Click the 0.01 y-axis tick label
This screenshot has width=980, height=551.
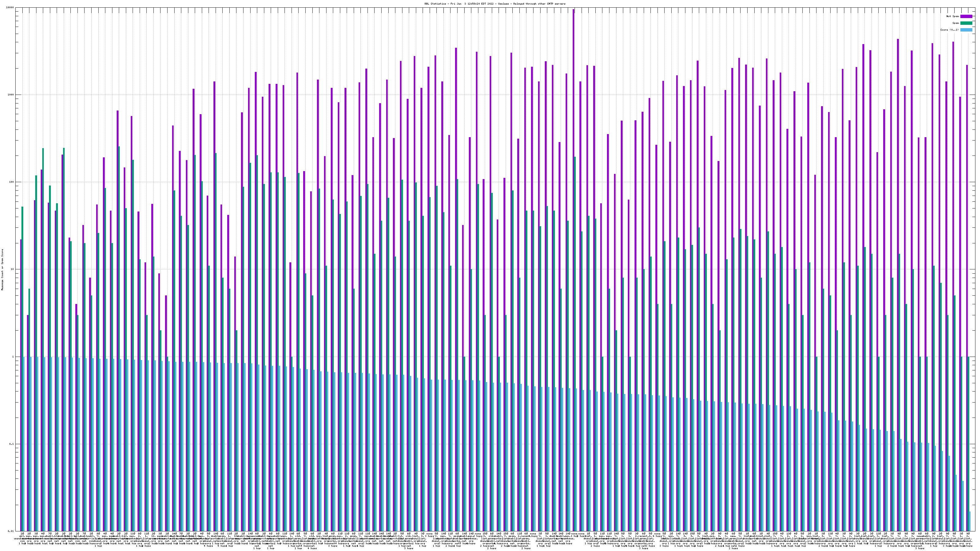point(11,531)
